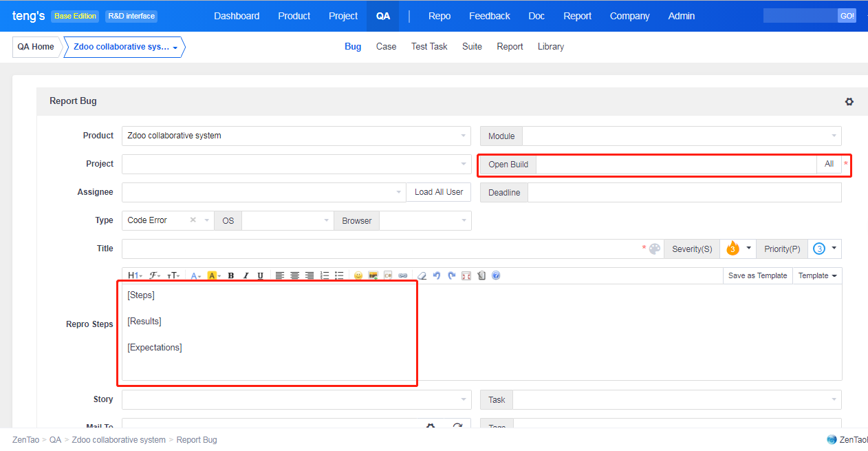Switch to the Test Task tab
868x451 pixels.
click(429, 47)
